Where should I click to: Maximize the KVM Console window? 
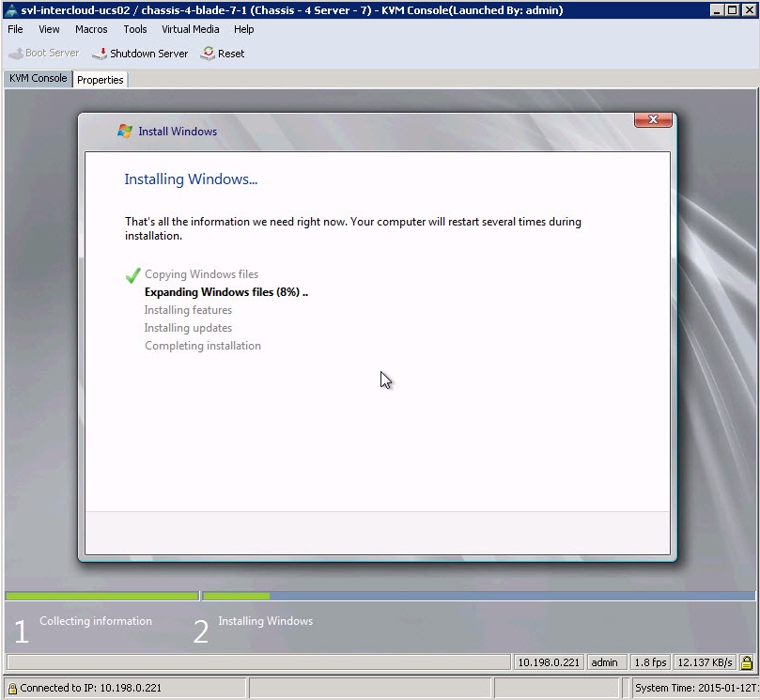pyautogui.click(x=733, y=10)
